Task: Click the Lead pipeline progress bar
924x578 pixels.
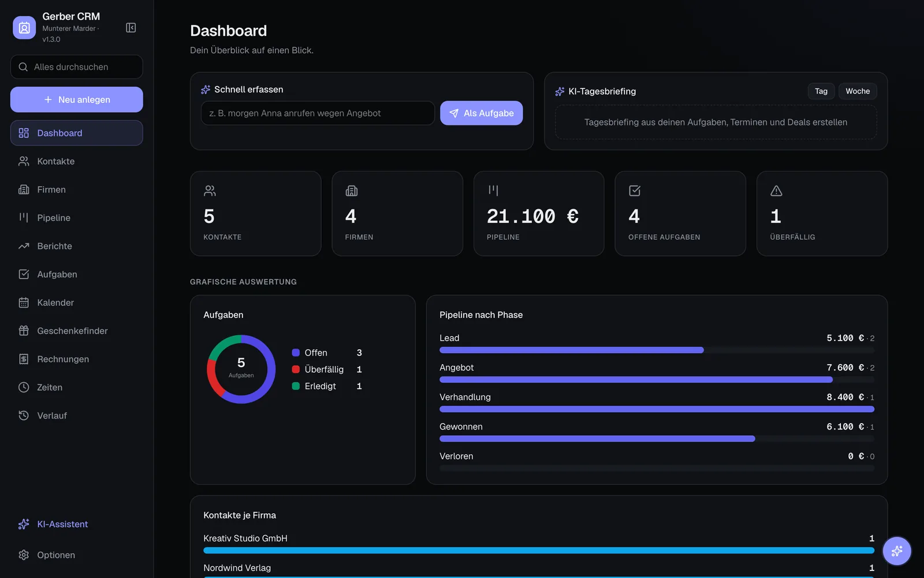Action: [x=657, y=350]
